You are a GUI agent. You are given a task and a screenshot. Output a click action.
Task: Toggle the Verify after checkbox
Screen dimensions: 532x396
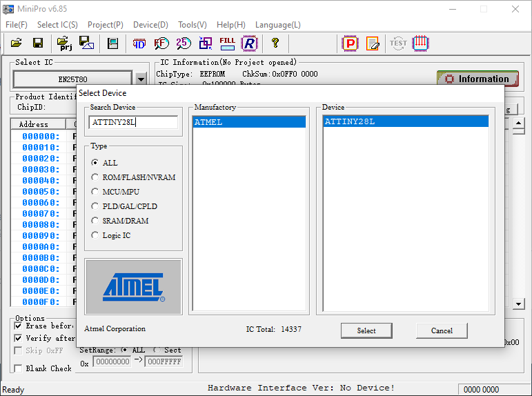coord(19,338)
